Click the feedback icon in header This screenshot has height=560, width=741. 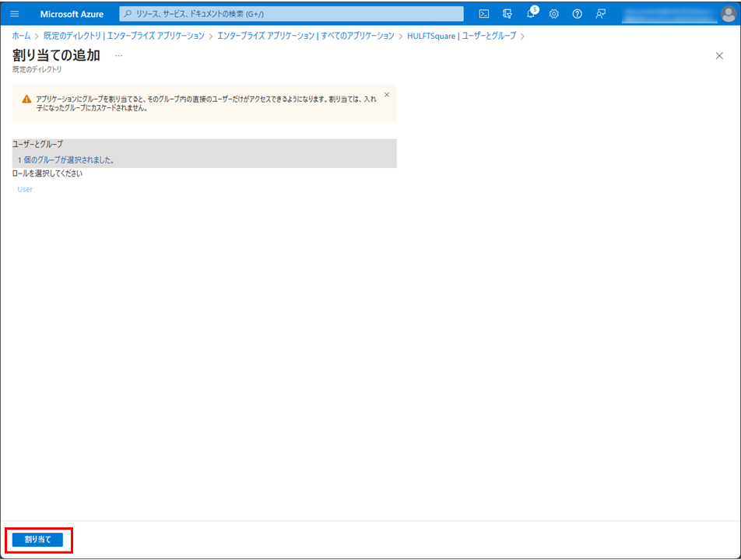pyautogui.click(x=600, y=14)
